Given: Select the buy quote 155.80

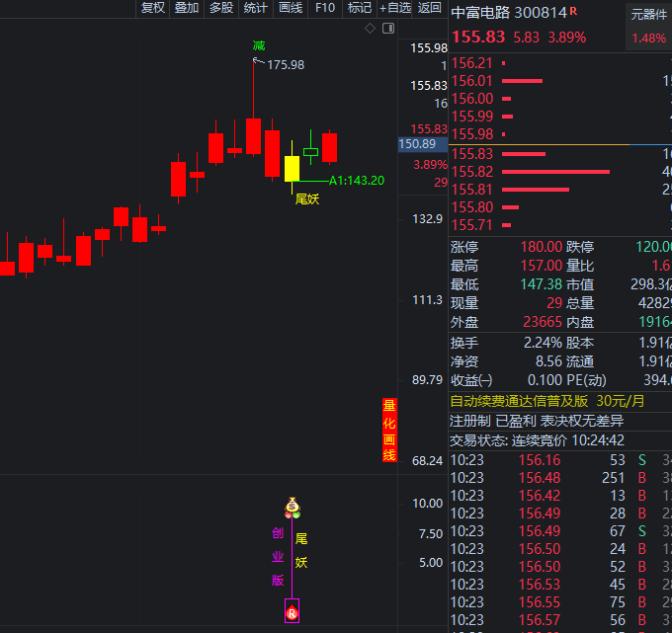Looking at the screenshot, I should tap(559, 207).
